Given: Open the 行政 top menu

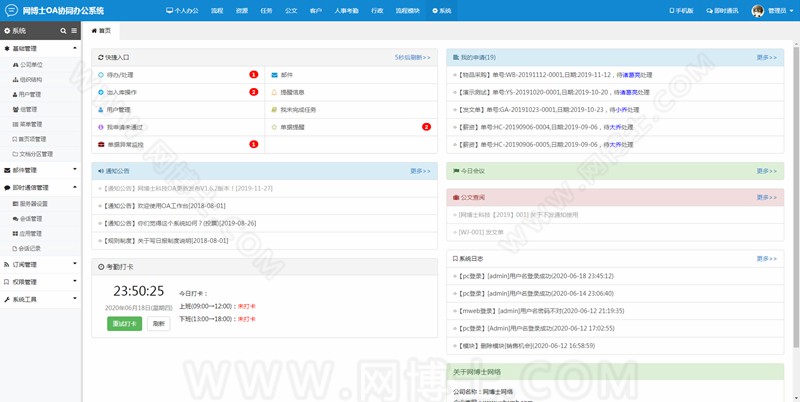Looking at the screenshot, I should [x=377, y=11].
